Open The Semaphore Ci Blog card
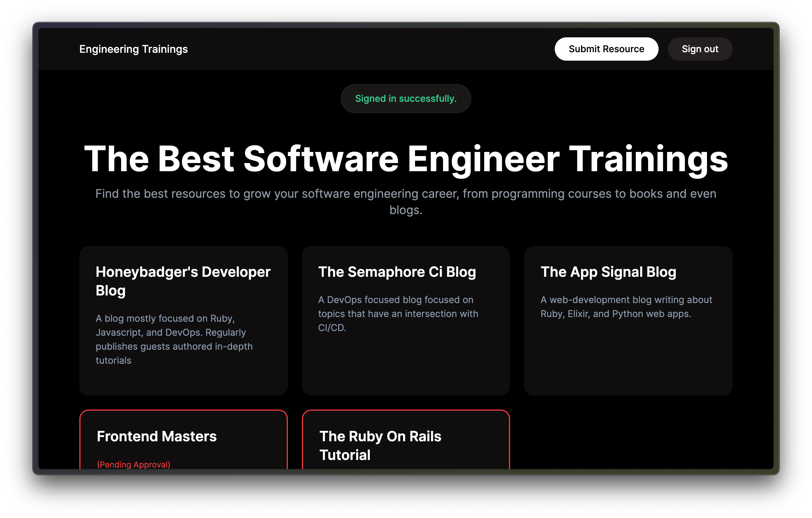Screen dimensions: 812x518 [x=406, y=320]
